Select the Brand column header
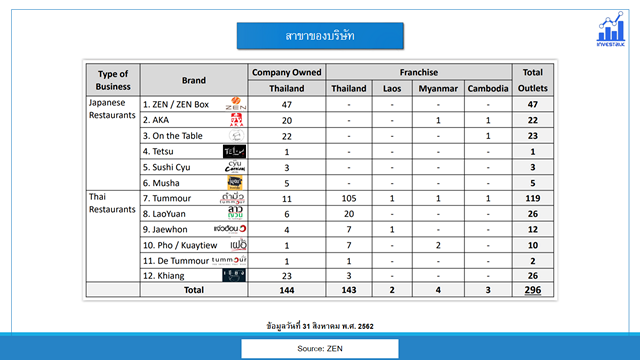640x360 pixels. pos(194,80)
